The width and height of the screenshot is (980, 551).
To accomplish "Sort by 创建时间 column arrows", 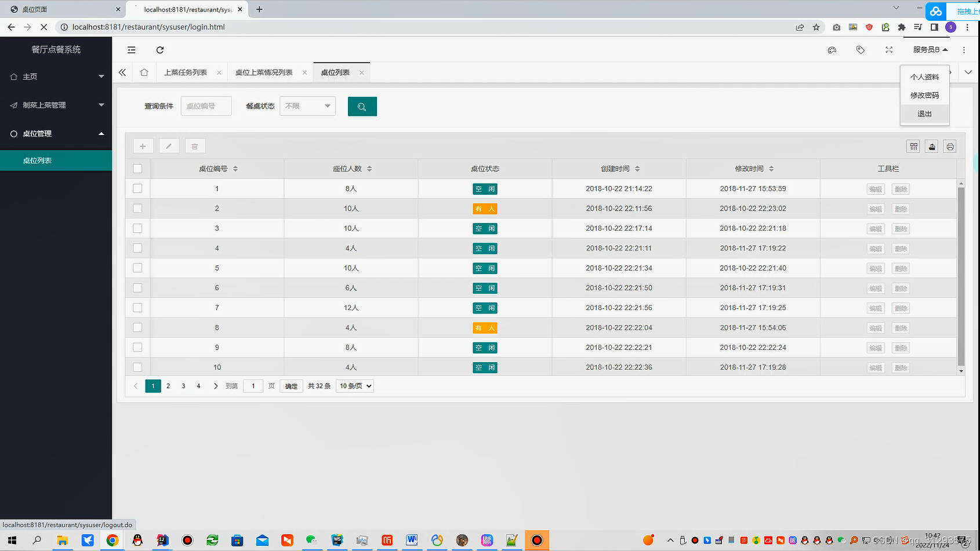I will pos(637,169).
